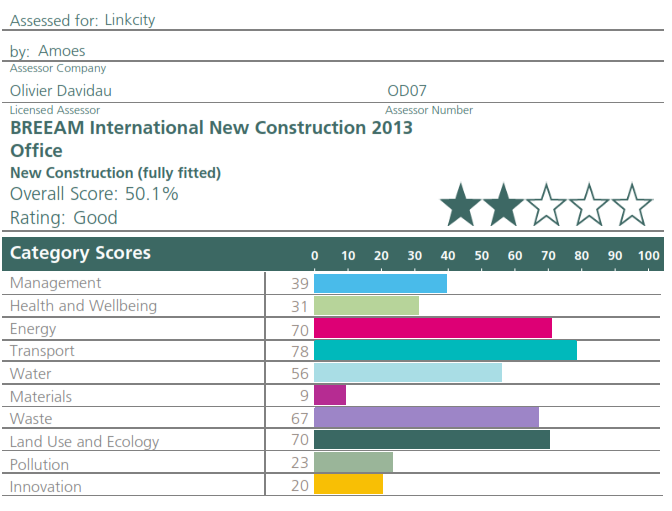Screen dimensions: 672x511
Task: Click the second filled rating star
Action: pos(504,205)
